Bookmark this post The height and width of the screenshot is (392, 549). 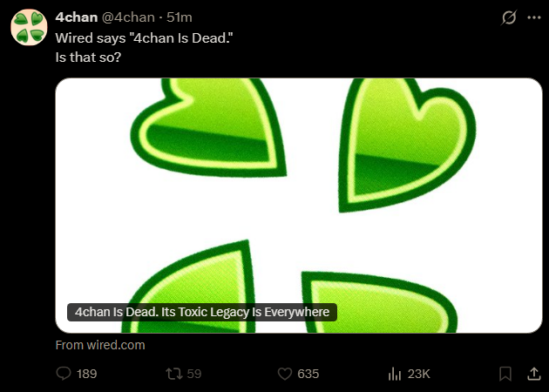click(x=505, y=374)
